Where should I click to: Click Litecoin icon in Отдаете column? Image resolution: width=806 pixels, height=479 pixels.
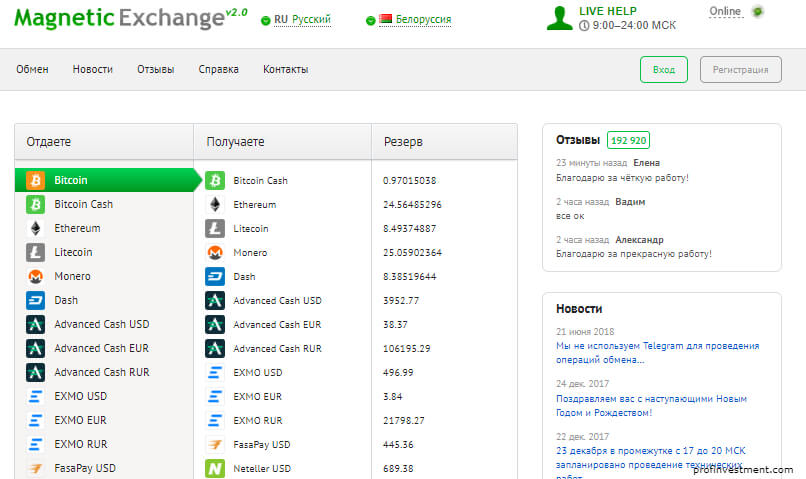point(35,252)
